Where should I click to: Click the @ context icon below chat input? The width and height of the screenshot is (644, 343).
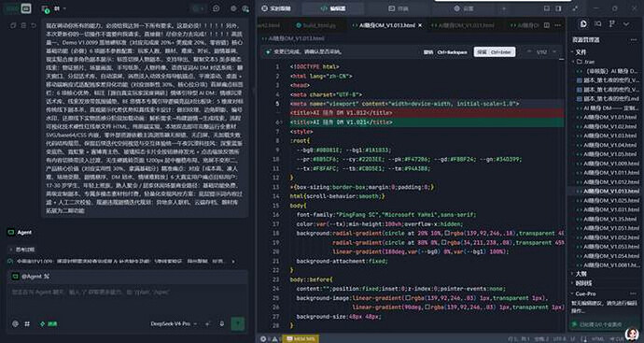click(15, 324)
